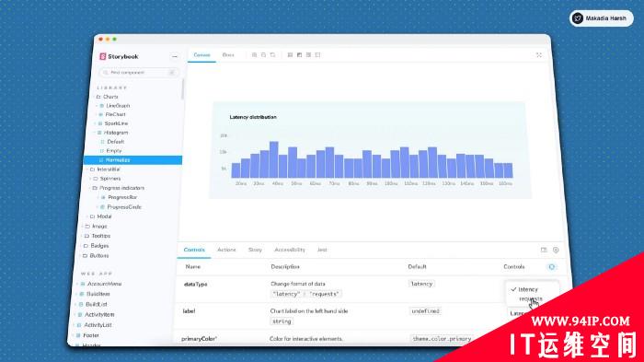Reset controls using the circular icon

point(552,267)
